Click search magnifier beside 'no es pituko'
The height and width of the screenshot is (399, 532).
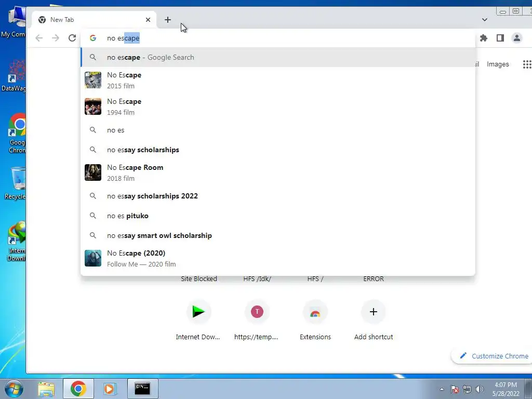pyautogui.click(x=92, y=216)
